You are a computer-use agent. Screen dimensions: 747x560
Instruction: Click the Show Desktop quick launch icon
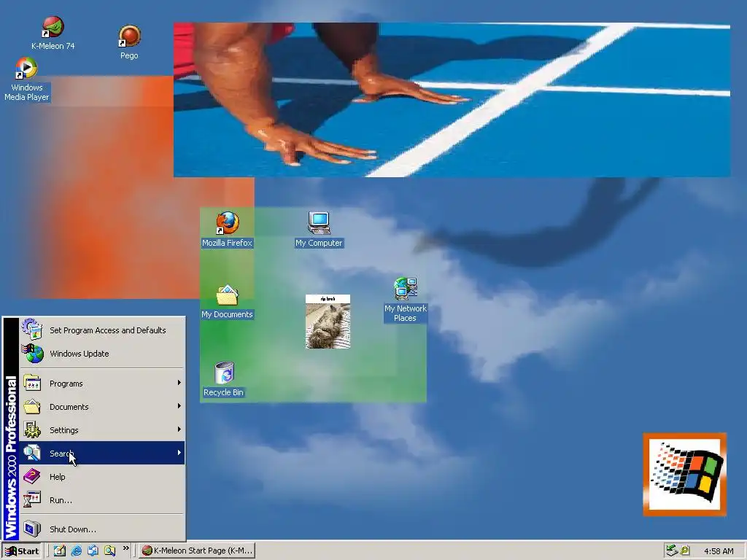click(x=60, y=551)
